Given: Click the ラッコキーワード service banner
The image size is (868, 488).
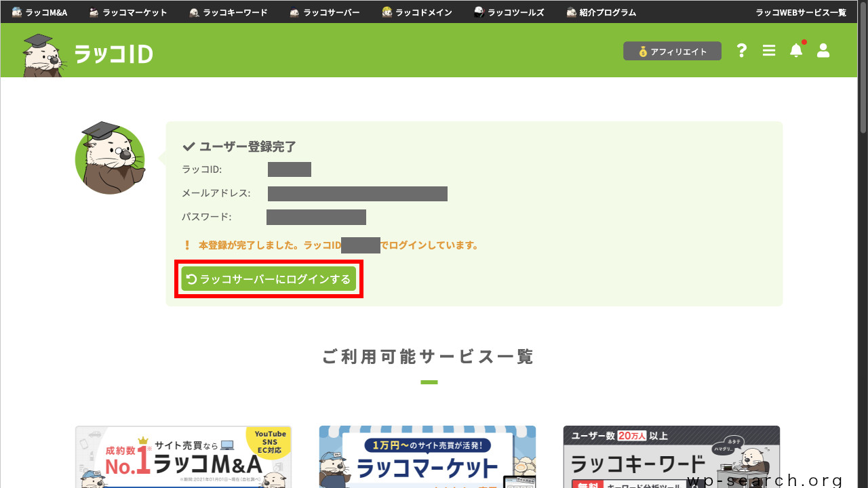Looking at the screenshot, I should (x=671, y=457).
